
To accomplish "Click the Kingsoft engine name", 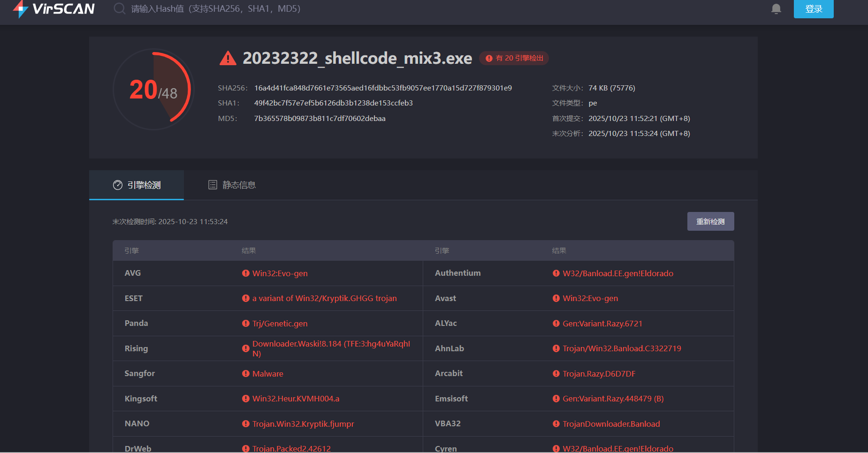I will pos(141,399).
